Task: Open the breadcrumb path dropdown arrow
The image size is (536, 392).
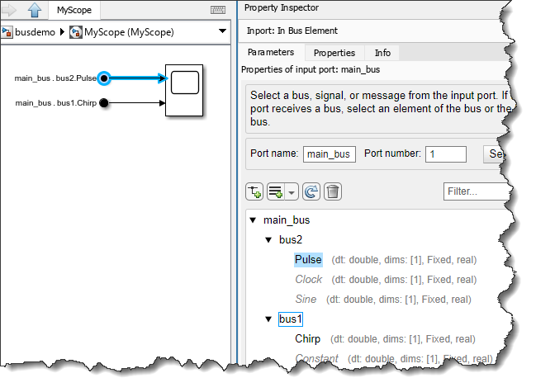Action: [x=222, y=32]
